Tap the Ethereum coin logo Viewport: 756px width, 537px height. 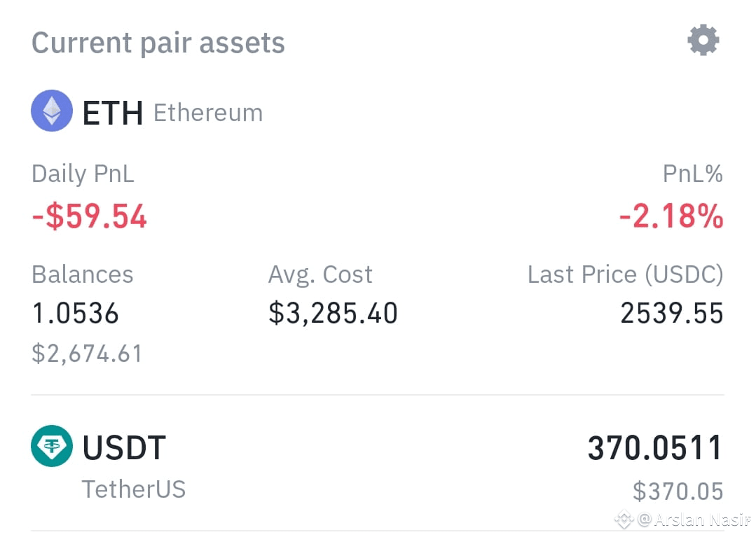point(52,111)
